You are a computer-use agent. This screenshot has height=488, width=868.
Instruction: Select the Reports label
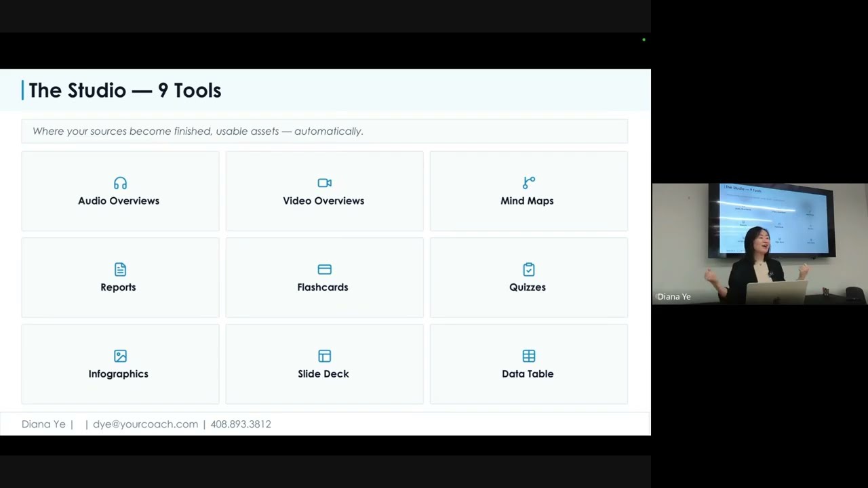click(118, 287)
